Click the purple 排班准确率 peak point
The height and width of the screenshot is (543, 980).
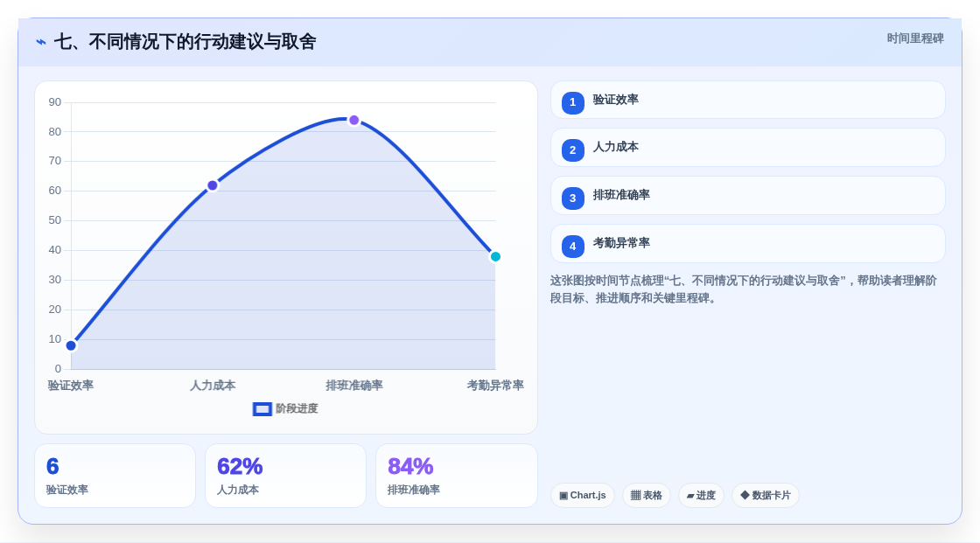click(354, 120)
